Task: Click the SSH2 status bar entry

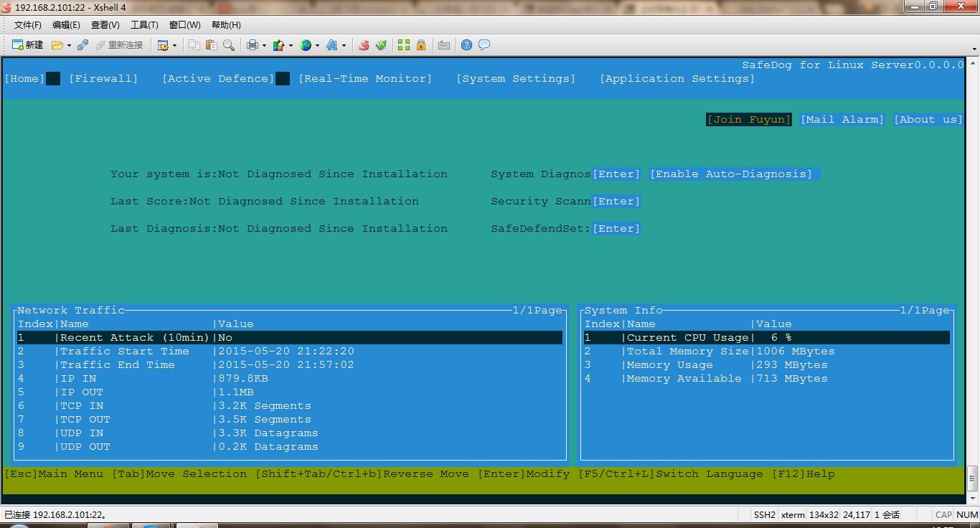Action: 765,514
